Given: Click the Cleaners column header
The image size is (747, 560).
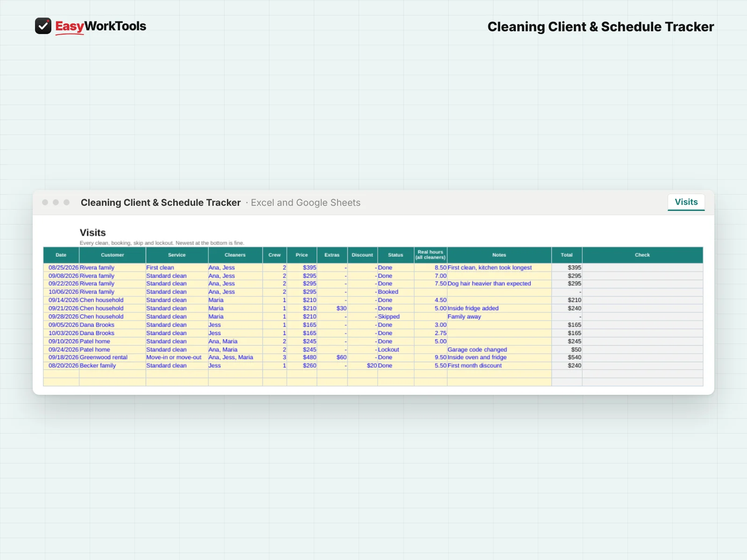Looking at the screenshot, I should click(x=235, y=255).
